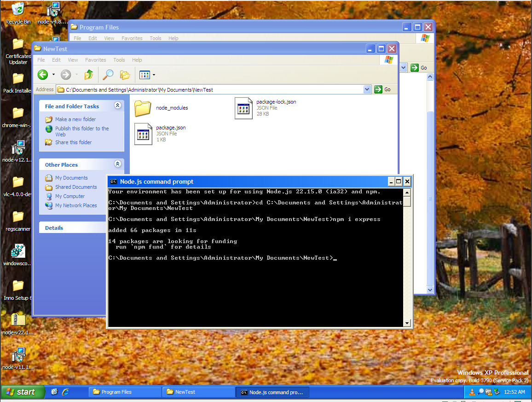Open the Edit menu in NewTest
This screenshot has height=402, width=532.
point(56,60)
